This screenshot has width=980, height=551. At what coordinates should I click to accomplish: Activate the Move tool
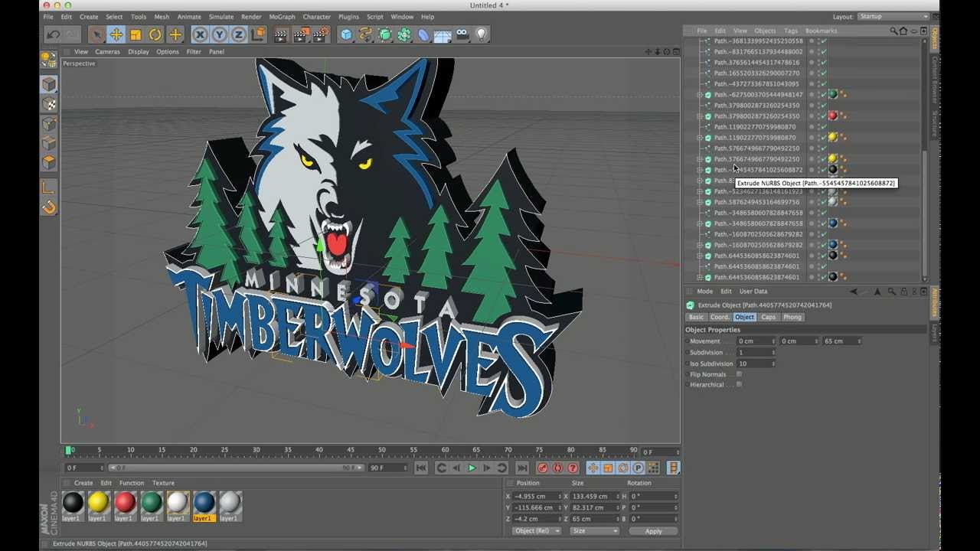click(x=116, y=34)
